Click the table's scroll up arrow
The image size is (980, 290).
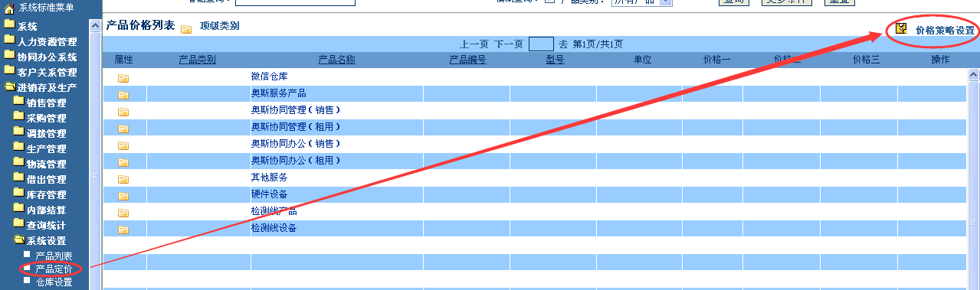(974, 75)
